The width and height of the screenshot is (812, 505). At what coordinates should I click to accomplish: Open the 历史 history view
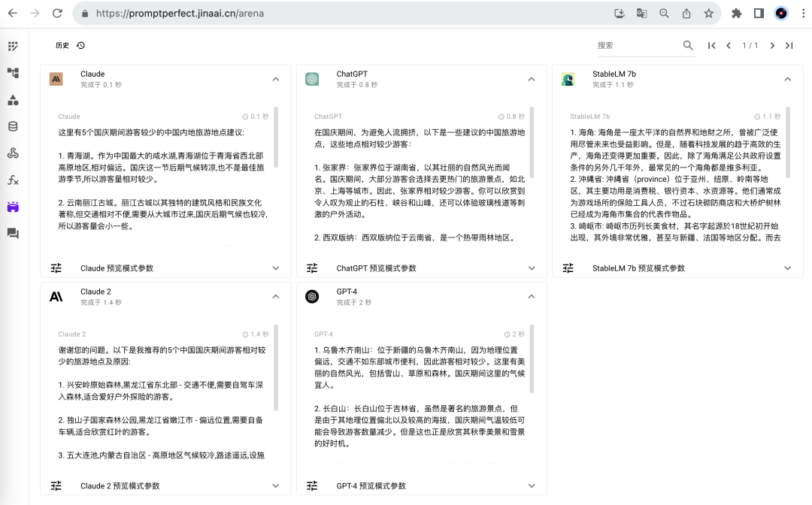click(70, 46)
